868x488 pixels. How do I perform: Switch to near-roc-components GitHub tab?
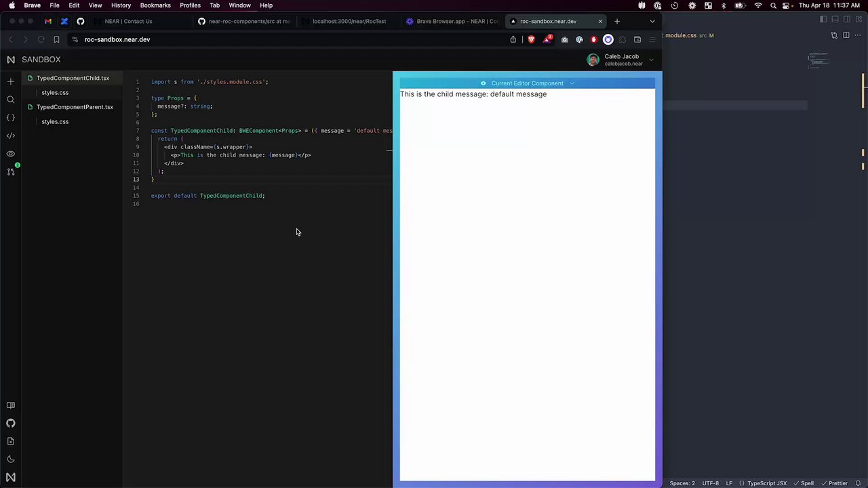pos(244,21)
